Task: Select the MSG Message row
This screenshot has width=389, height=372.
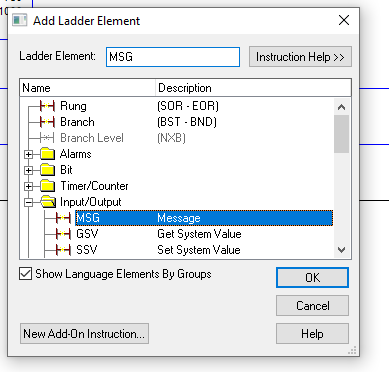Action: click(x=204, y=218)
